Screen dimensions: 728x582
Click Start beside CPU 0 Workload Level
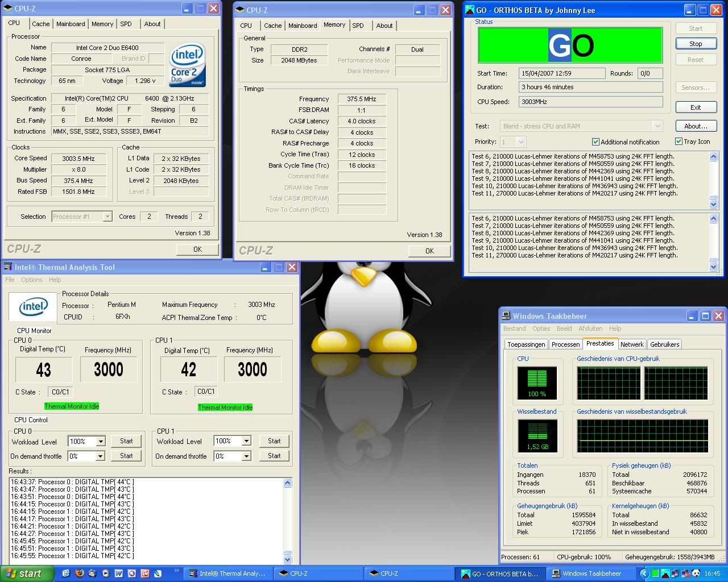tap(126, 441)
